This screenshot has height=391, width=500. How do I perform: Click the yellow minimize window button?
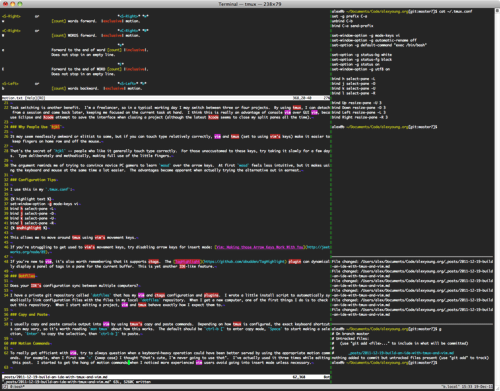[13, 4]
